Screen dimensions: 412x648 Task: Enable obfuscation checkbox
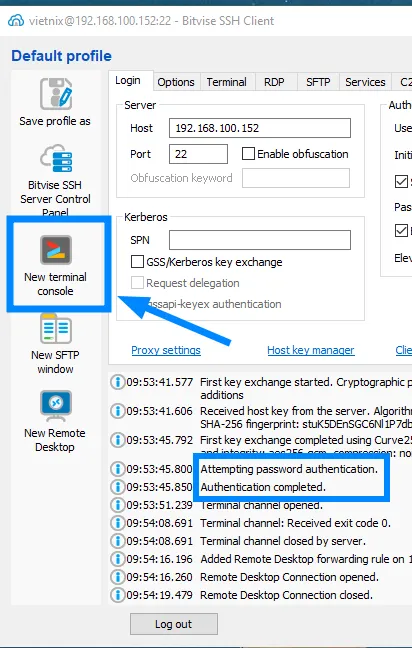click(248, 154)
